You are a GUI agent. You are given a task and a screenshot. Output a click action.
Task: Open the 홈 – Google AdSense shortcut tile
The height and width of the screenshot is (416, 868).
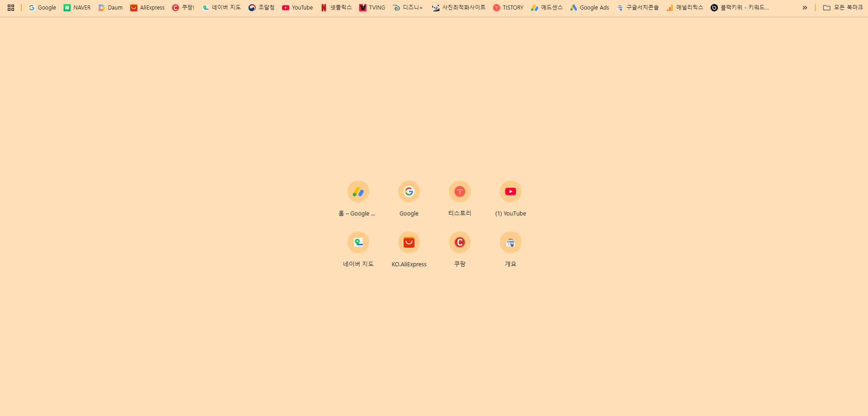click(x=358, y=199)
